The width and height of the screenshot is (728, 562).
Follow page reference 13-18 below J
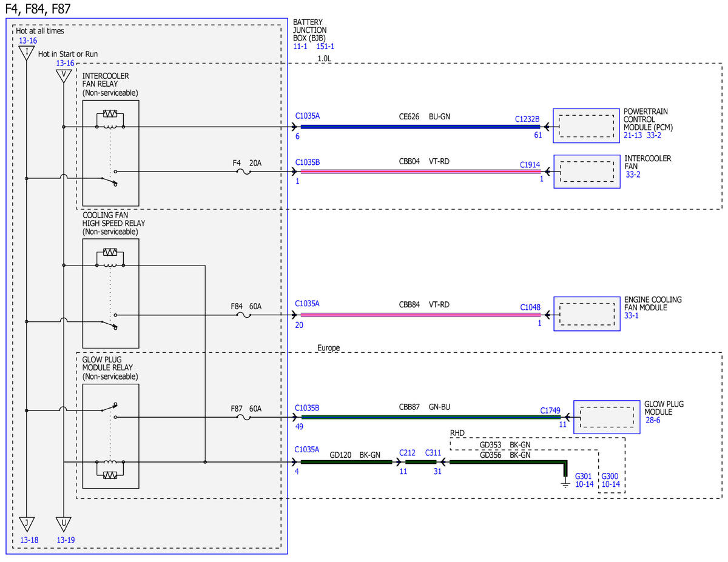[28, 540]
